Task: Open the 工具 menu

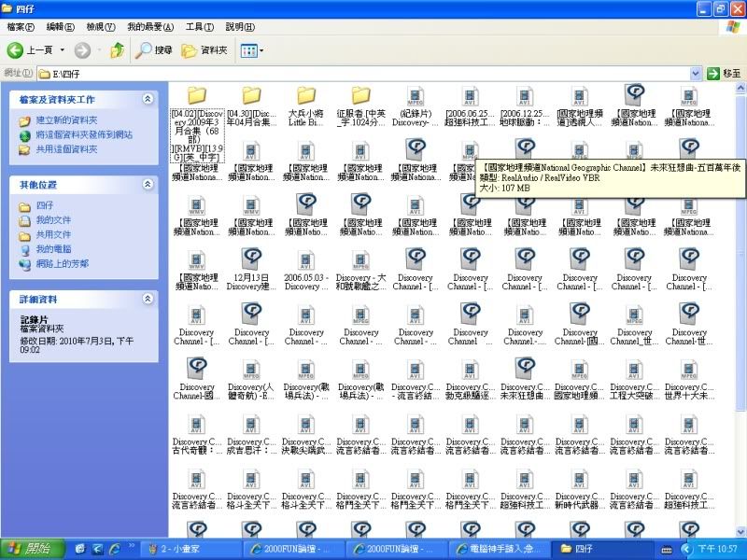Action: coord(199,27)
